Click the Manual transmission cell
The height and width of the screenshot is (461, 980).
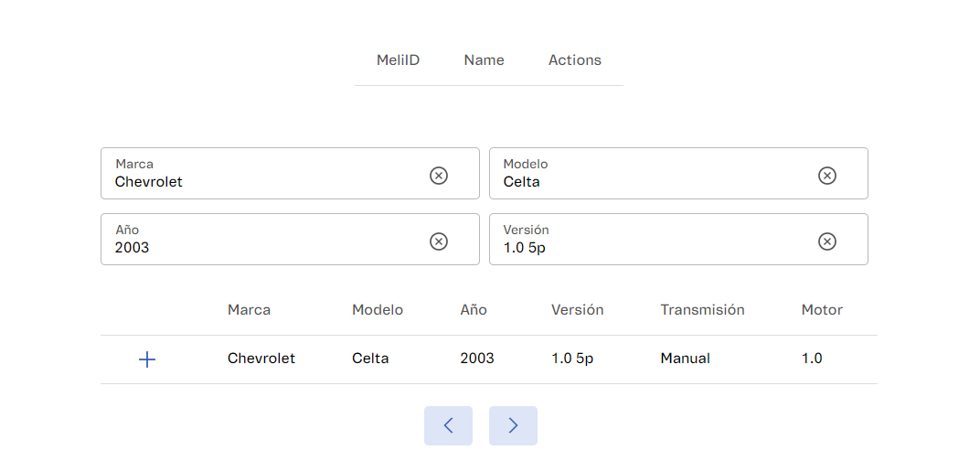coord(685,359)
